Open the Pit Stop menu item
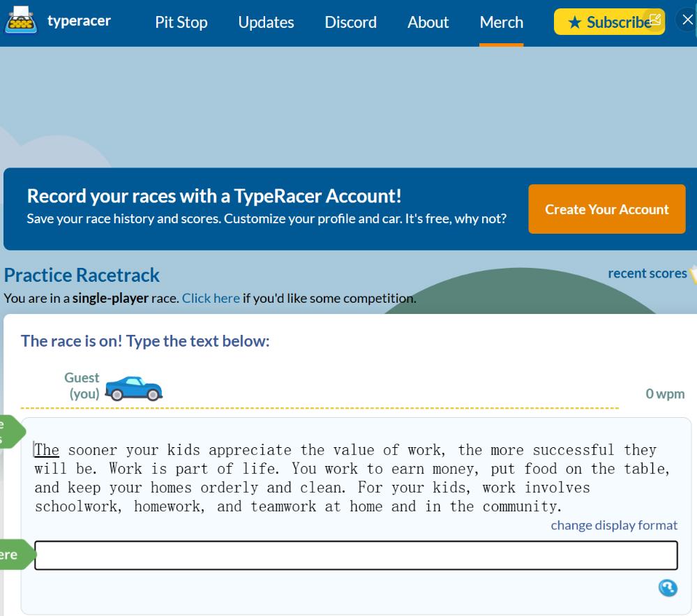Image resolution: width=697 pixels, height=616 pixels. click(x=181, y=22)
